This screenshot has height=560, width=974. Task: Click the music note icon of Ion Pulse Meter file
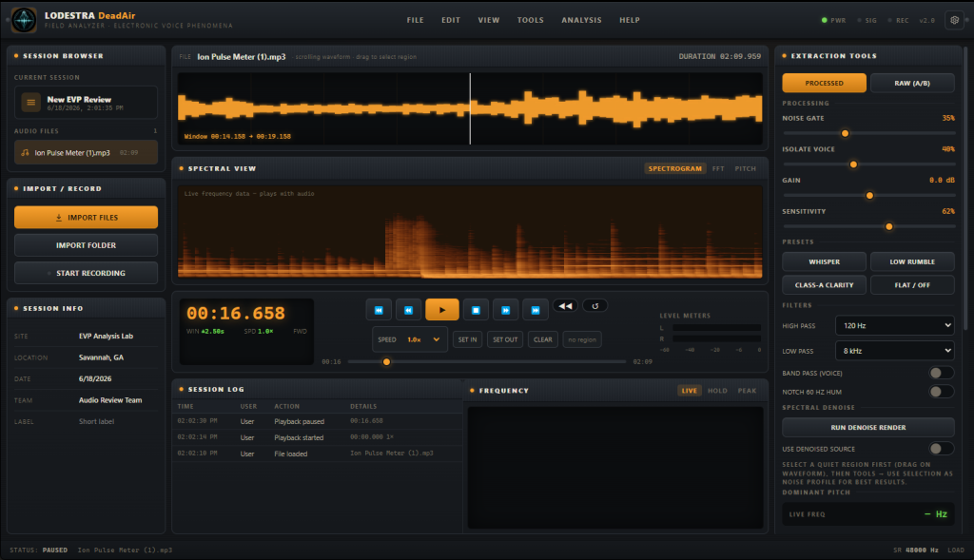click(26, 153)
